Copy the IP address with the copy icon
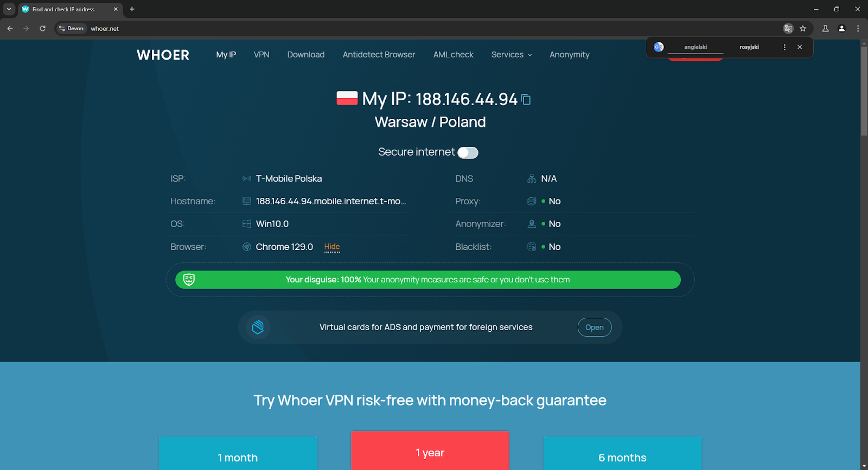868x470 pixels. (x=526, y=99)
